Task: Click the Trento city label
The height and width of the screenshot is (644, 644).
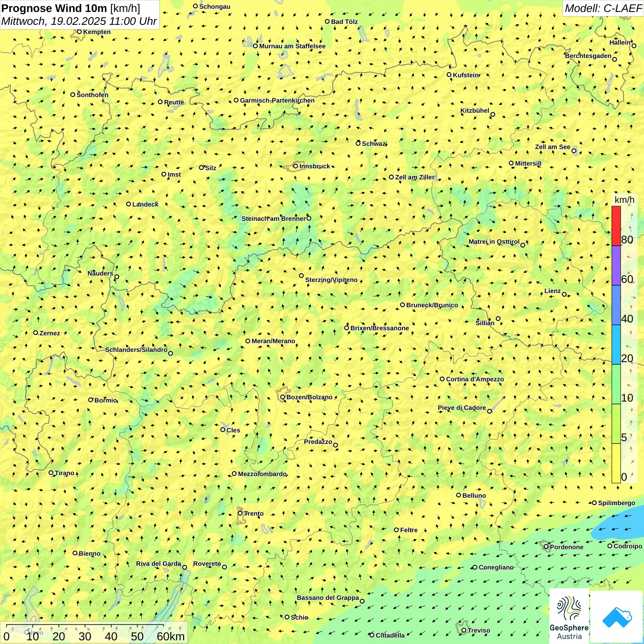Action: [x=254, y=513]
